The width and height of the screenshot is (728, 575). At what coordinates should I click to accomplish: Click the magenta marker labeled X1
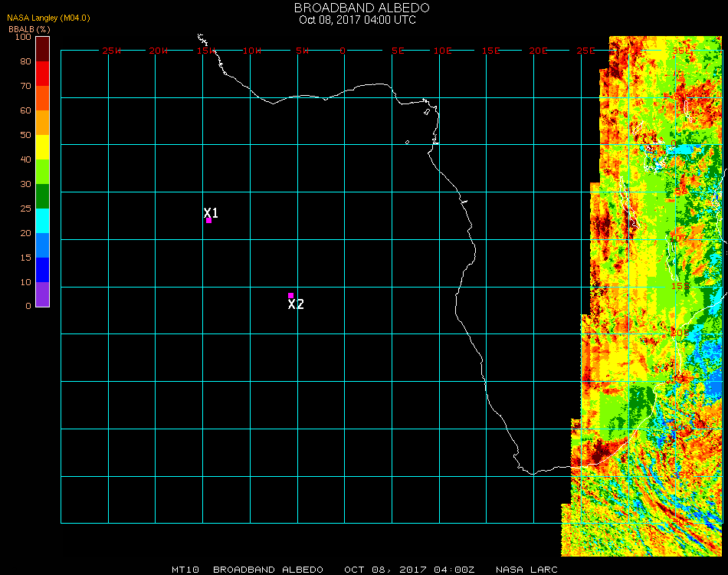(208, 220)
